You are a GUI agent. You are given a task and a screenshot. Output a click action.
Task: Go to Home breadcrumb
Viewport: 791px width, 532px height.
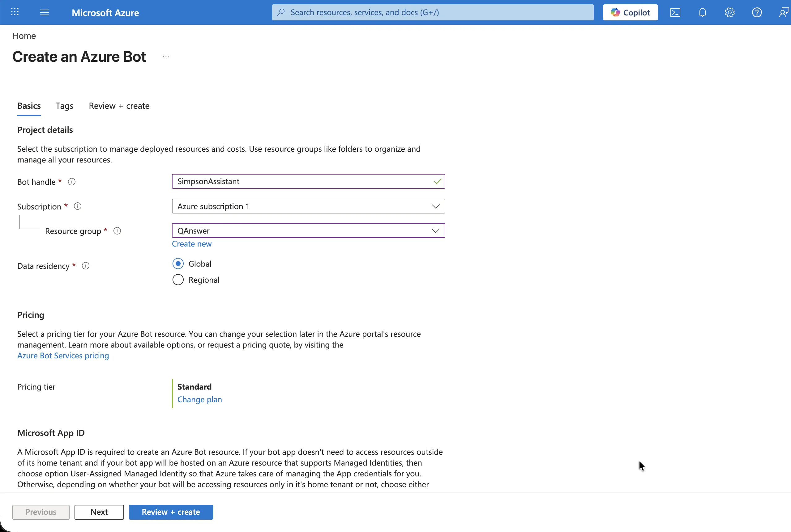pyautogui.click(x=24, y=36)
